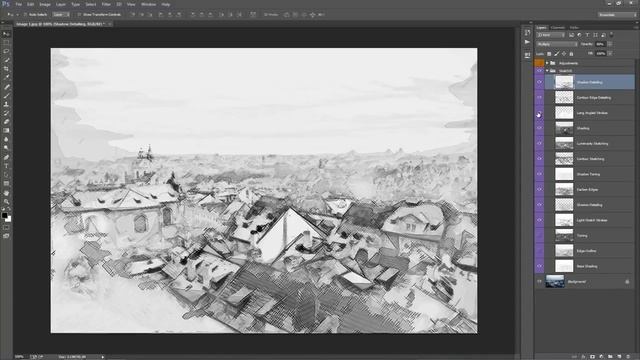Open the Image menu

(44, 4)
